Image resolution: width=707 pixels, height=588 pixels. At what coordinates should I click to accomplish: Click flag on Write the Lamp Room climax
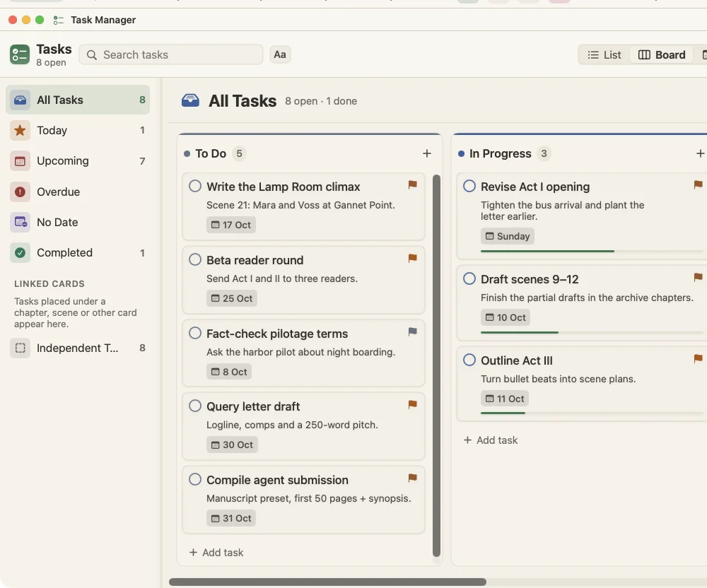click(413, 184)
